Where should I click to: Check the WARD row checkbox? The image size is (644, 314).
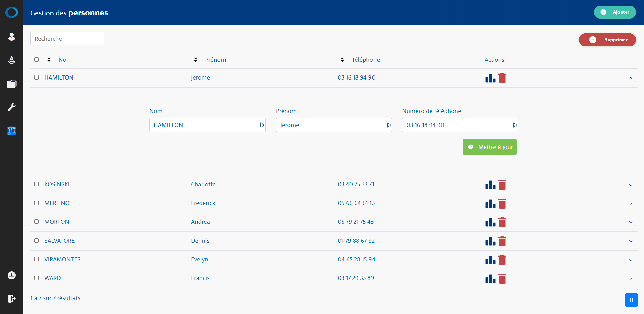tap(36, 278)
